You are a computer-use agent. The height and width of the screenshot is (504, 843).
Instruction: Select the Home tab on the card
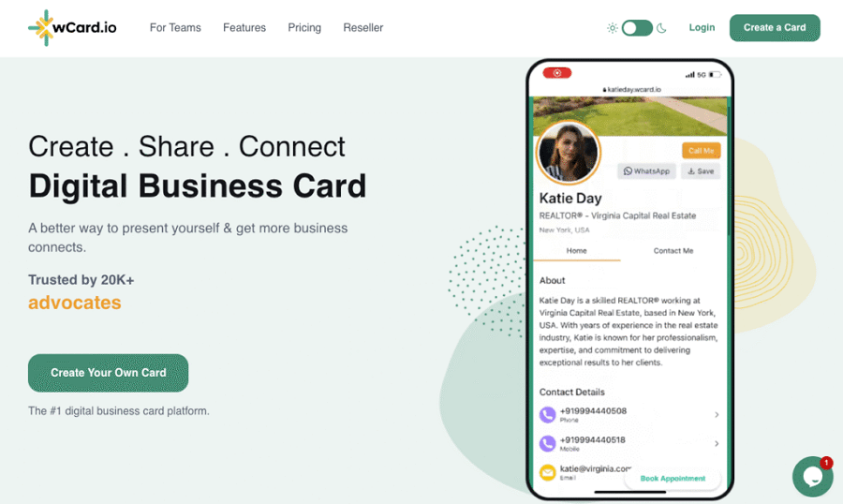click(576, 251)
